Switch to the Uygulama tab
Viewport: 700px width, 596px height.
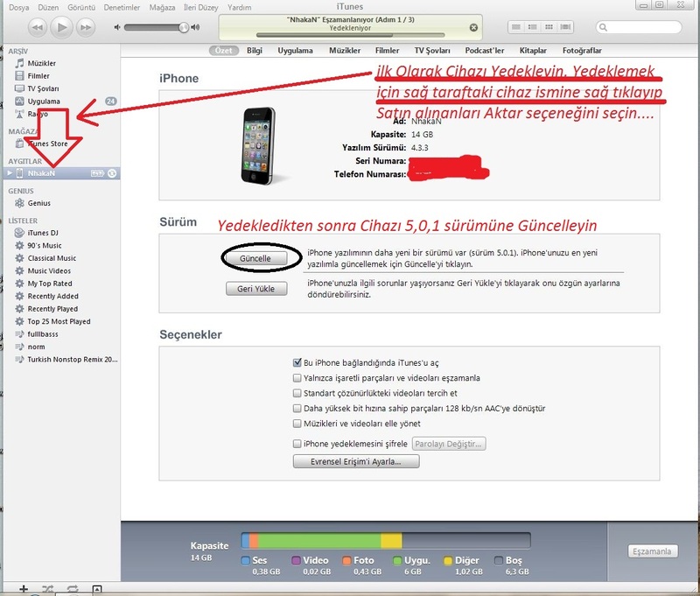coord(295,51)
